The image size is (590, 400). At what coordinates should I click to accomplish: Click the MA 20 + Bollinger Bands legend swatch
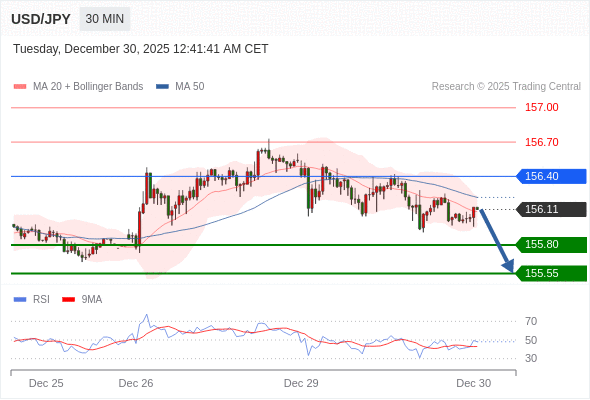[20, 87]
